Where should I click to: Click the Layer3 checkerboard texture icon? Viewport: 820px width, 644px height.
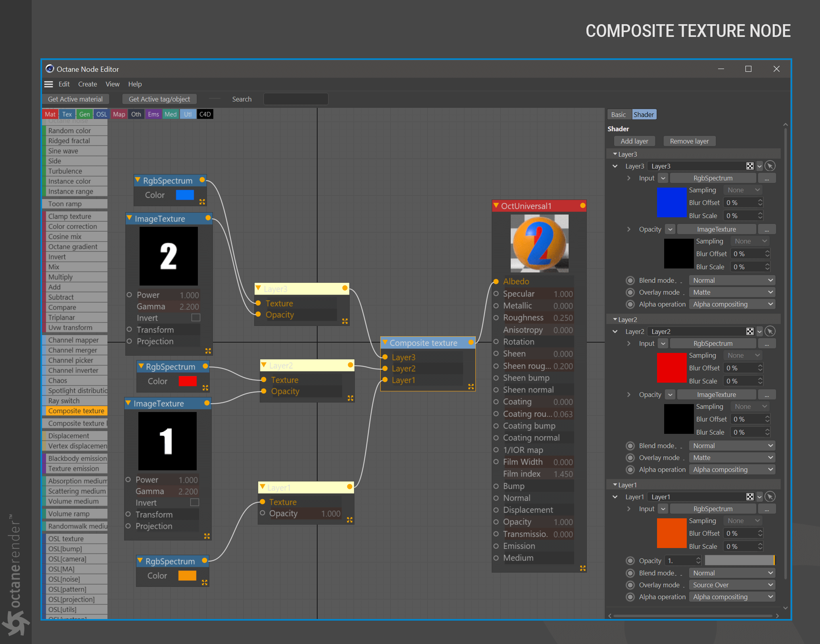(749, 166)
